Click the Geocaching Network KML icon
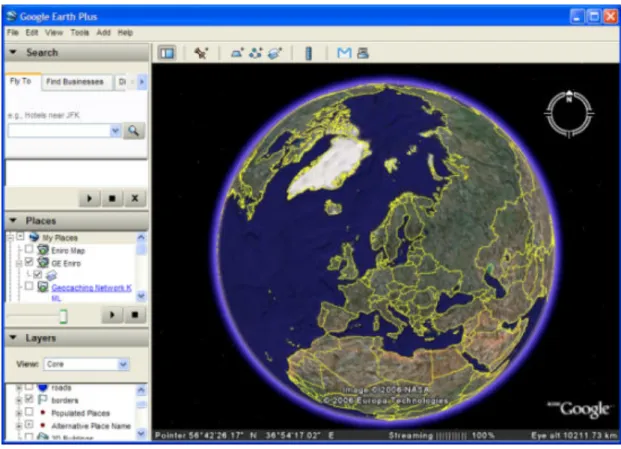This screenshot has width=621, height=449. (x=43, y=287)
